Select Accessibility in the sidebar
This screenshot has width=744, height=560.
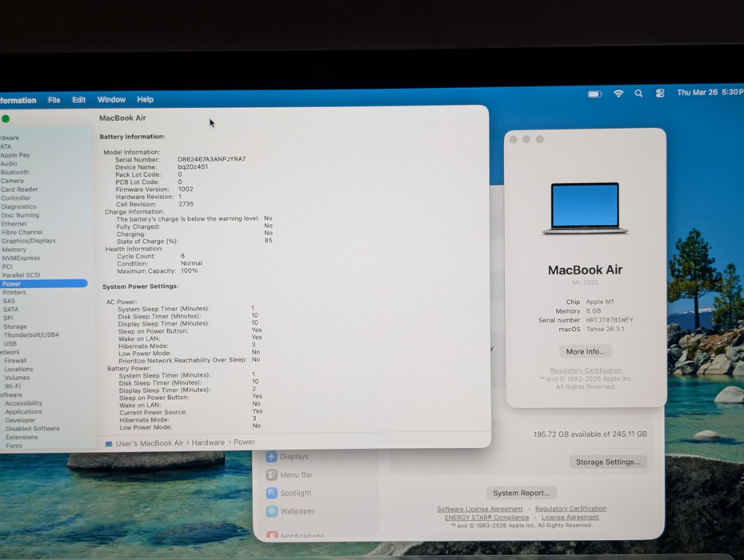(x=24, y=403)
